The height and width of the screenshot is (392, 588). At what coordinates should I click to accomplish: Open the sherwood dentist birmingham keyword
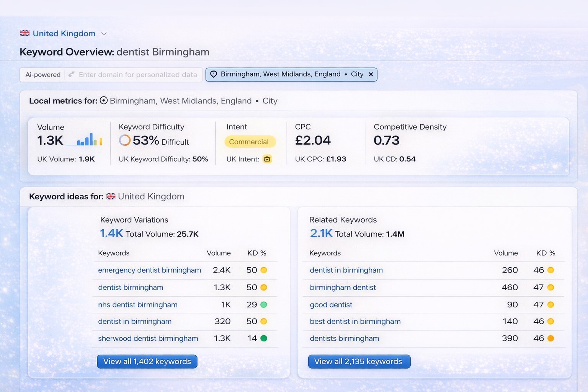coord(148,338)
